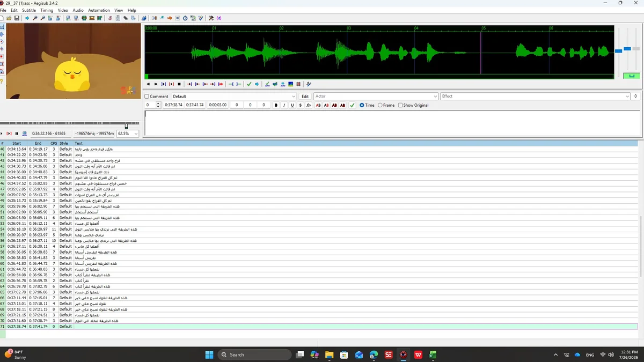Open Excel from the taskbar
644x362 pixels.
[x=433, y=354]
